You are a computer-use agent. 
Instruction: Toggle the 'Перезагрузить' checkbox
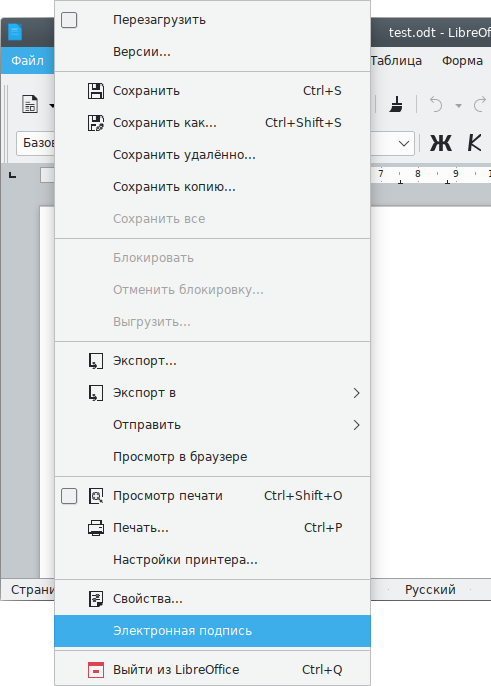pyautogui.click(x=69, y=20)
